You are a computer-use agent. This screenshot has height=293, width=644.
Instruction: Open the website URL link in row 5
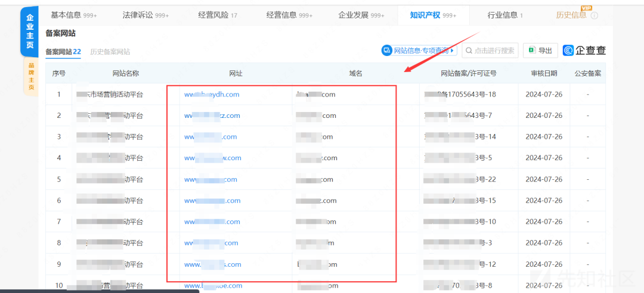(210, 179)
